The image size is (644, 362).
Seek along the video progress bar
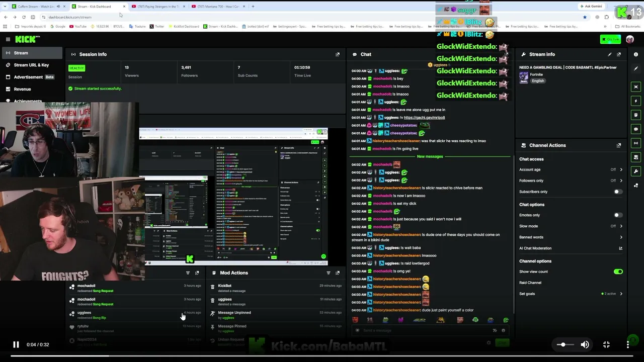(x=322, y=356)
